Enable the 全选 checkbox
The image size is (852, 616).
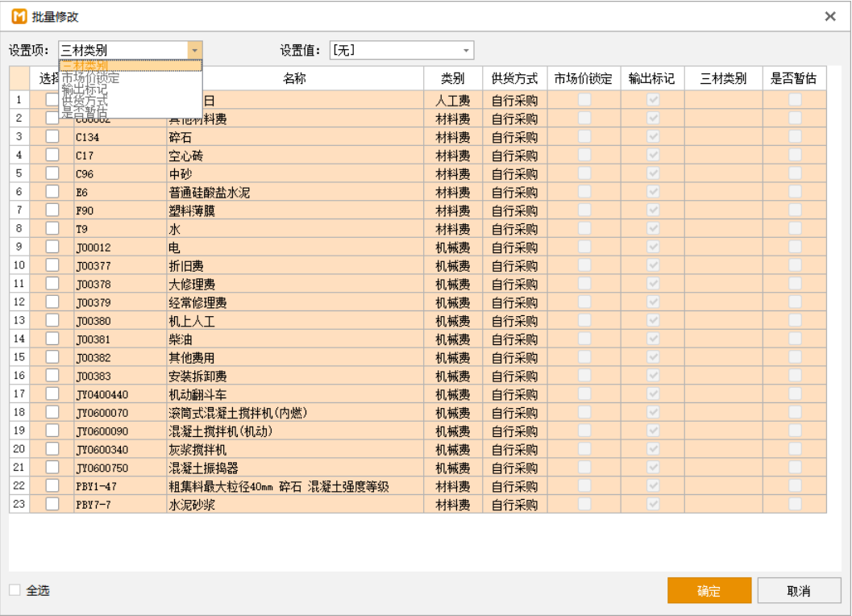click(x=15, y=590)
